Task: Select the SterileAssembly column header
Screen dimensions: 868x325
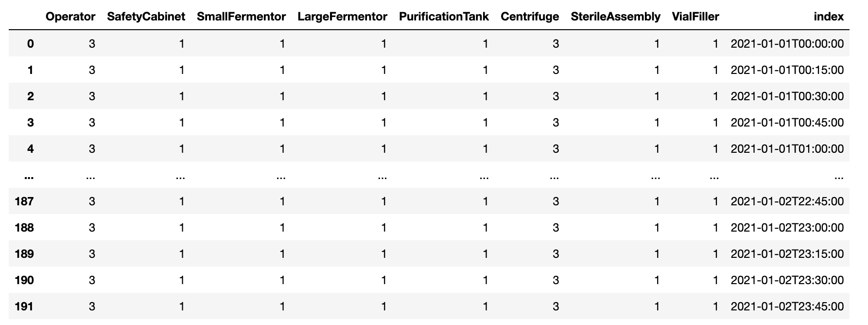Action: [615, 17]
